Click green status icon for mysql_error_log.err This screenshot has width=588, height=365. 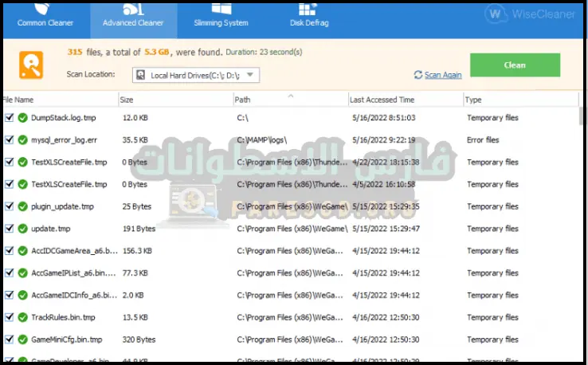[23, 140]
